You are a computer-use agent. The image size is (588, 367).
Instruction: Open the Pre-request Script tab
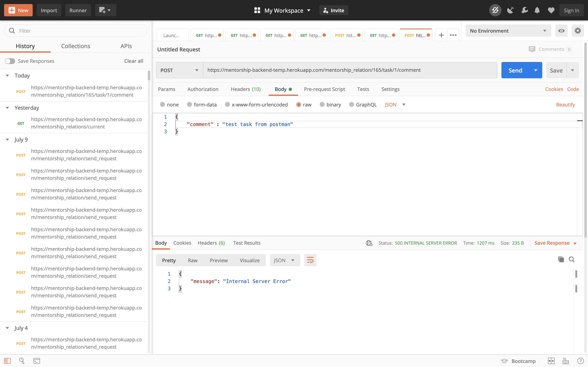(x=325, y=89)
